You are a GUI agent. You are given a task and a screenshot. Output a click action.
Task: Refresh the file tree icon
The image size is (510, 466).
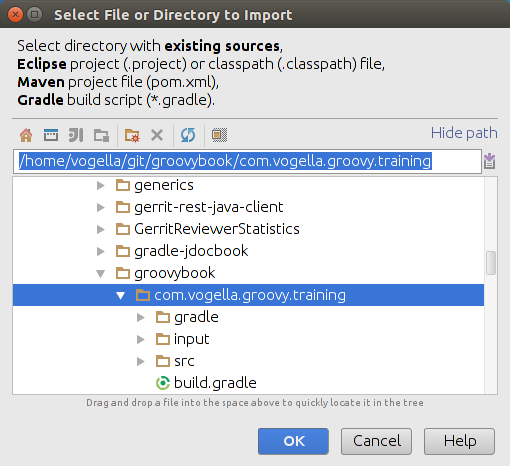[188, 135]
